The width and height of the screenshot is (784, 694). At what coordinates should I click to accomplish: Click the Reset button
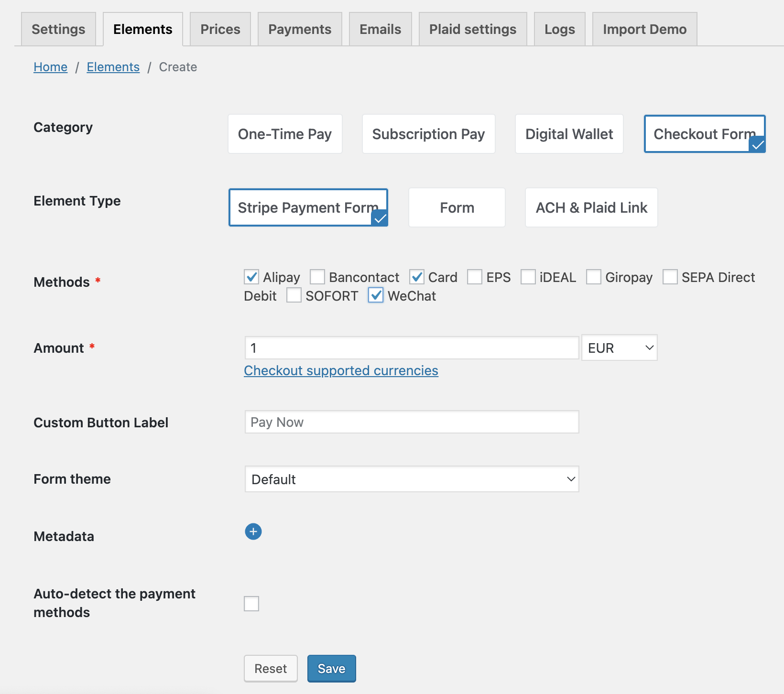click(271, 668)
